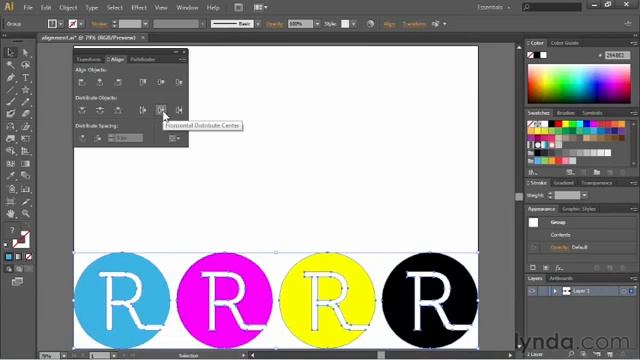640x360 pixels.
Task: Select the Eyedropper tool
Action: [x=11, y=176]
